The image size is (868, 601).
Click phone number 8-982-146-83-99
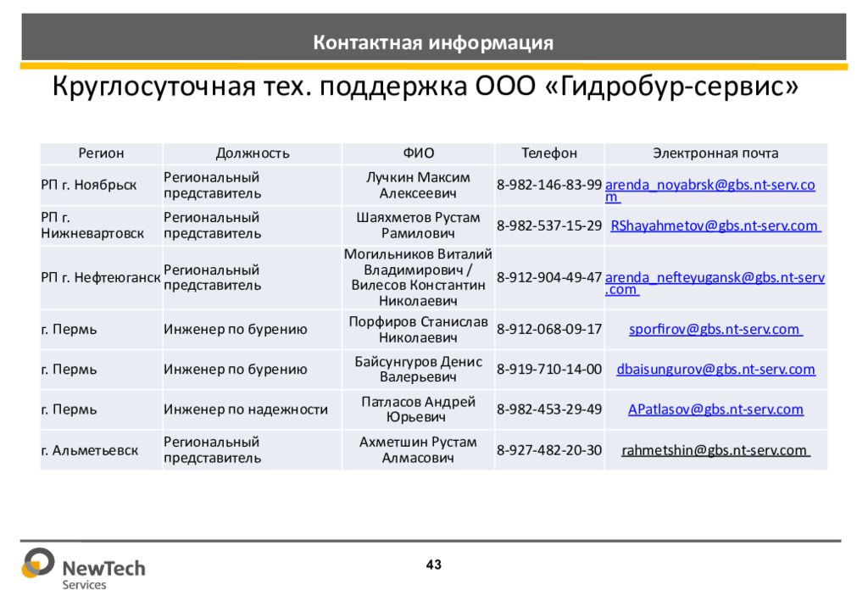point(549,185)
